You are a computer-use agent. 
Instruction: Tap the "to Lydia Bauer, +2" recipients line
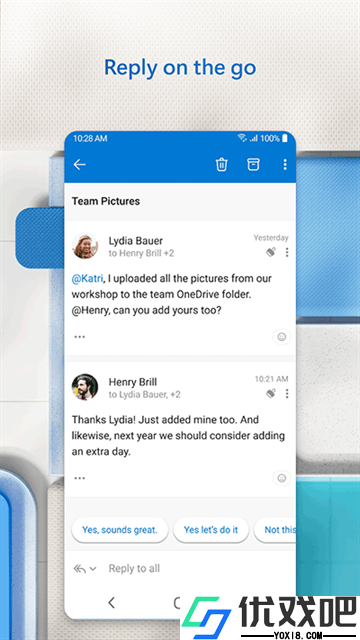point(144,394)
